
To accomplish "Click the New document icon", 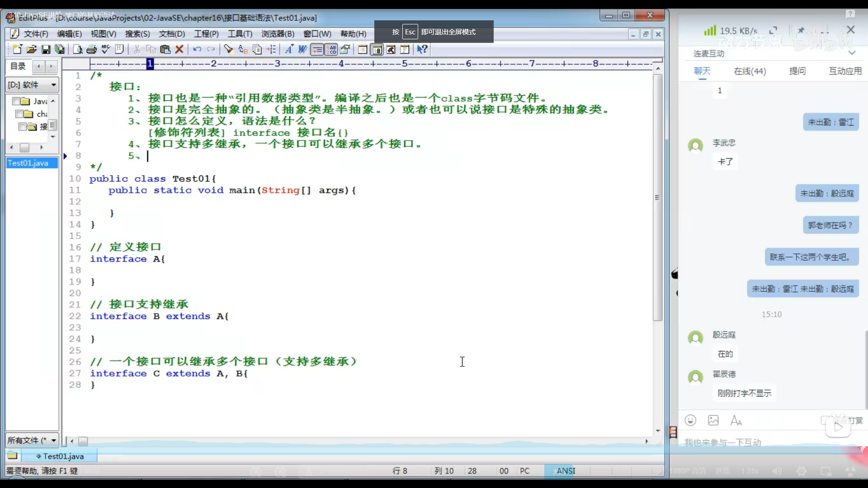I will pos(17,49).
